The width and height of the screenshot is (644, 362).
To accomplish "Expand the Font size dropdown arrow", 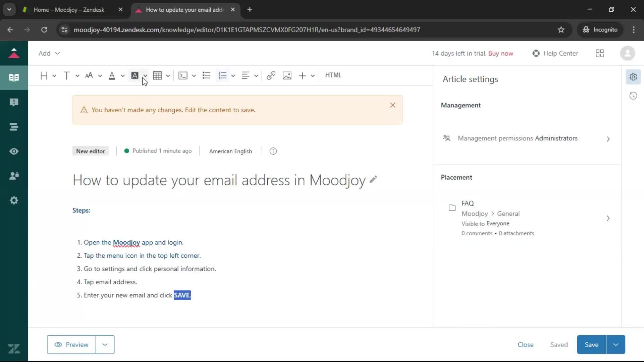I will click(100, 76).
